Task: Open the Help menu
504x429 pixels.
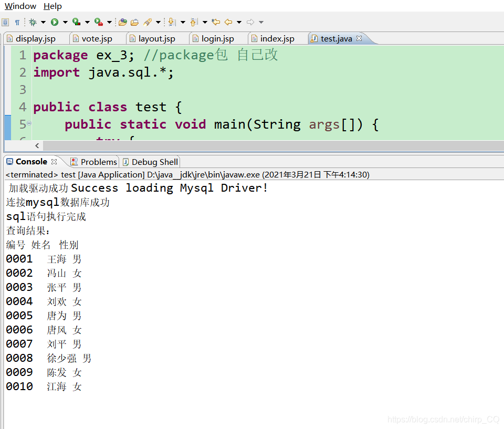Action: [52, 6]
